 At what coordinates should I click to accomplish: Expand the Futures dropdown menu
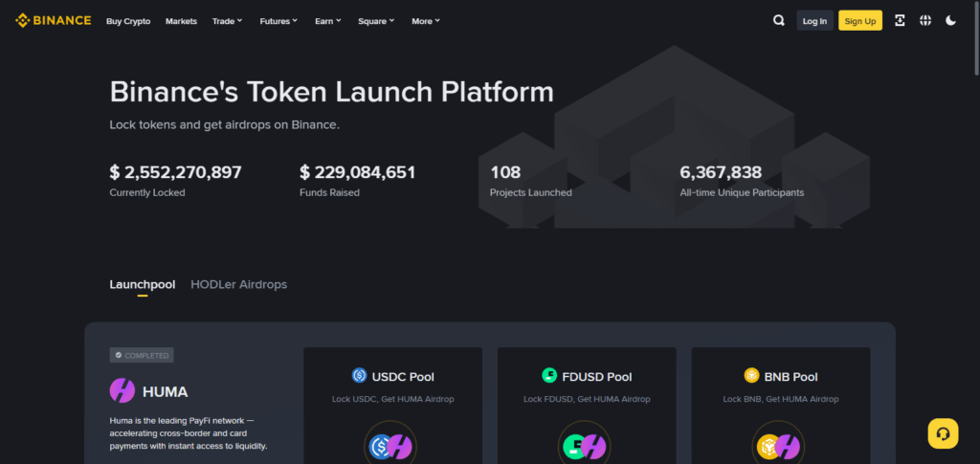(278, 21)
